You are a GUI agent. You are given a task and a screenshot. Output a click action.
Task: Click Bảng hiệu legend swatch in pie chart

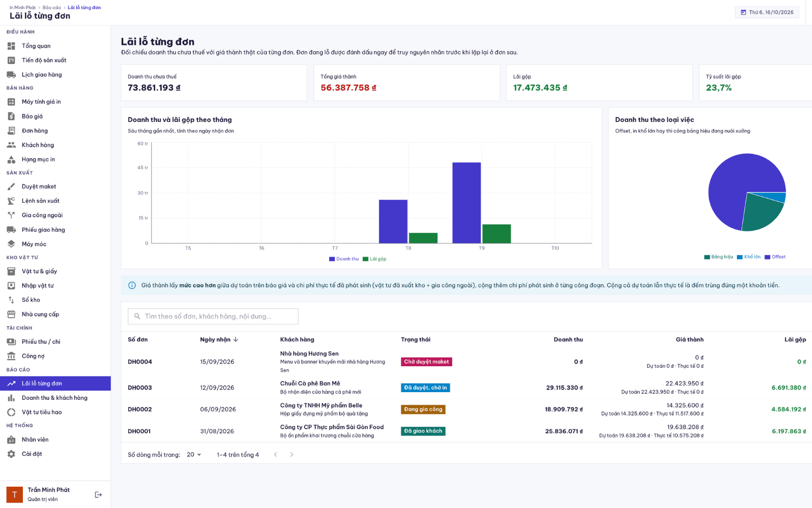point(707,257)
